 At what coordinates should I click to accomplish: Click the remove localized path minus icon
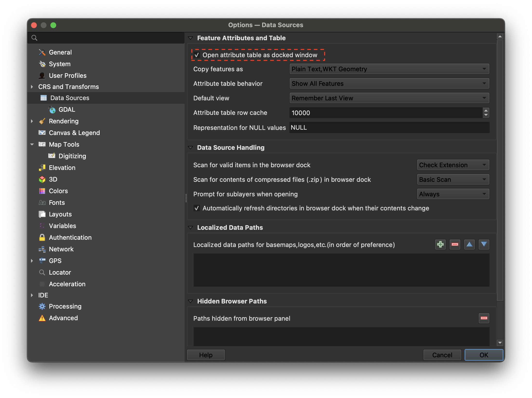(455, 244)
